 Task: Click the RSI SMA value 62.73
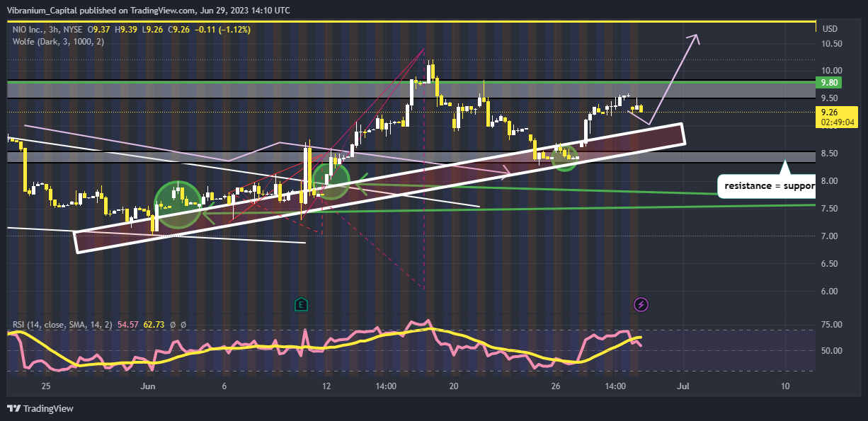(154, 325)
